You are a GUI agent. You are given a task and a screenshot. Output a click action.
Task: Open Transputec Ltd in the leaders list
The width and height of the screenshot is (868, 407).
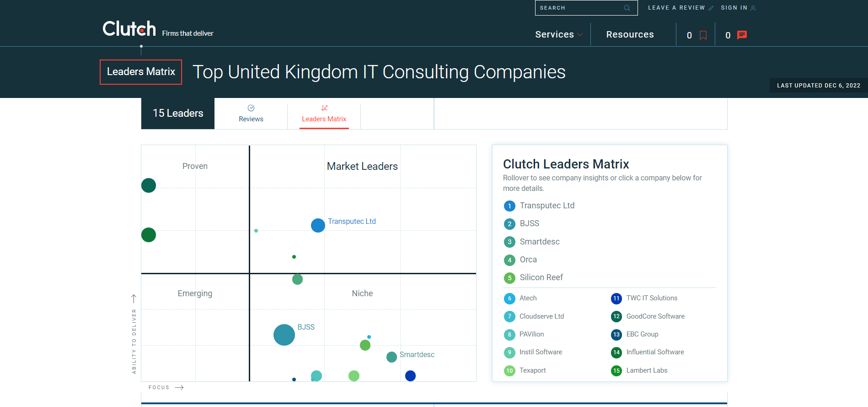pos(547,206)
